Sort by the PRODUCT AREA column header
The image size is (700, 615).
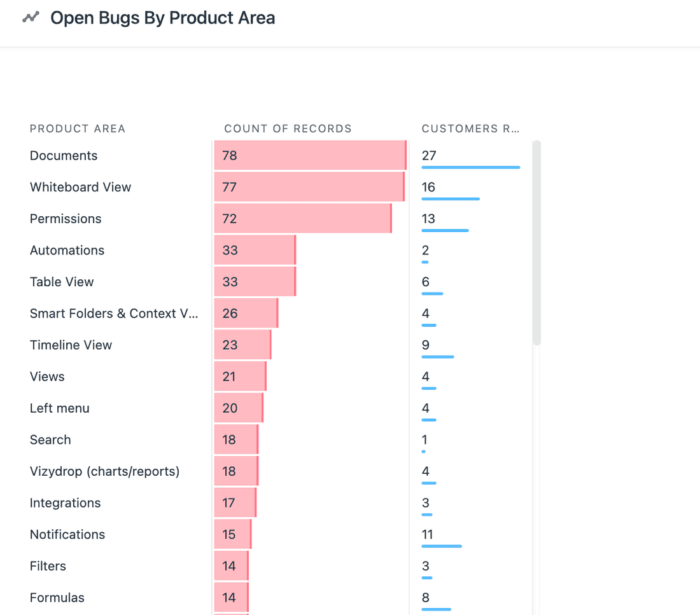click(x=78, y=128)
